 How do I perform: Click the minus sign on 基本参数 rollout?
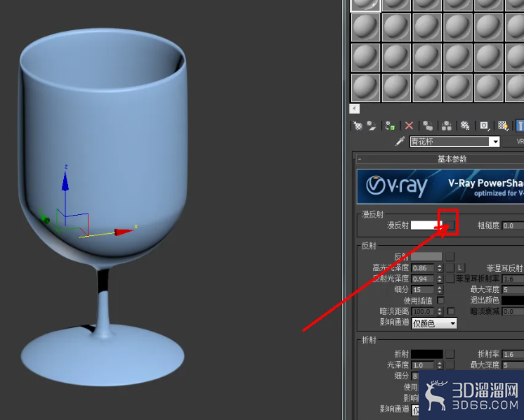coord(360,159)
